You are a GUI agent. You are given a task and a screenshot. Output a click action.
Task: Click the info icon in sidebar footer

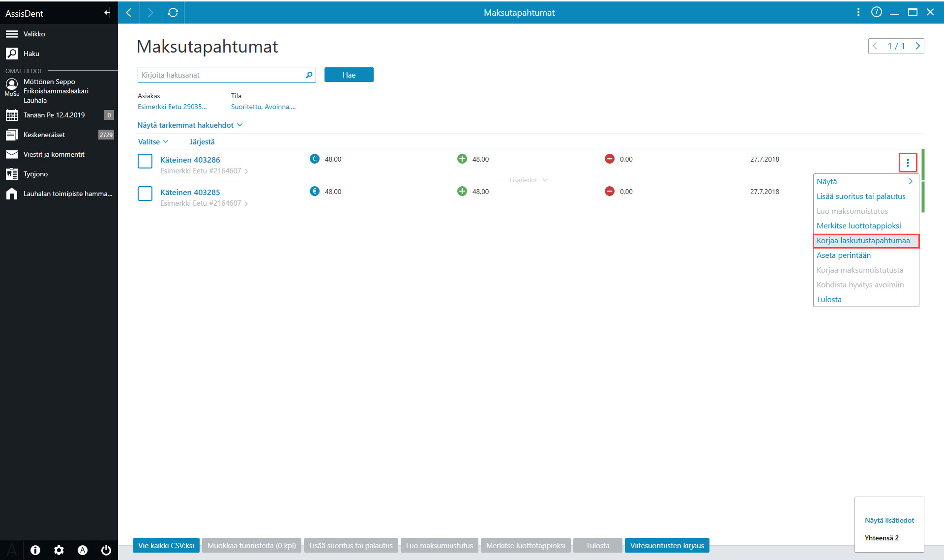pos(35,550)
